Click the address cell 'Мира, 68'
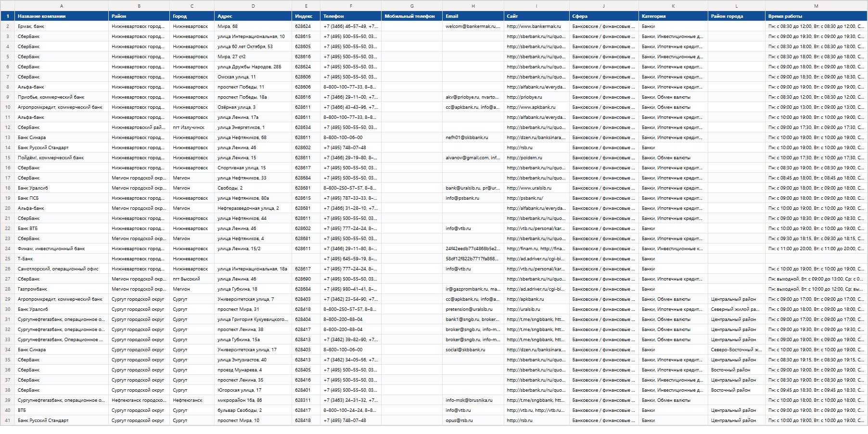This screenshot has width=868, height=434. [253, 26]
